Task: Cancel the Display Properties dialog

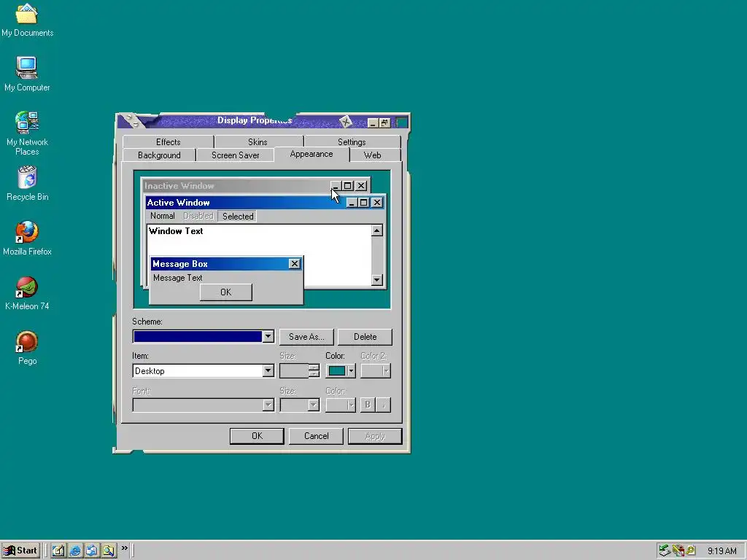Action: pyautogui.click(x=316, y=436)
